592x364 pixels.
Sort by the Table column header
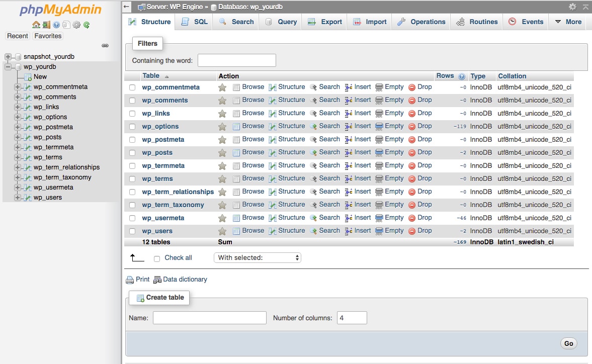tap(151, 76)
